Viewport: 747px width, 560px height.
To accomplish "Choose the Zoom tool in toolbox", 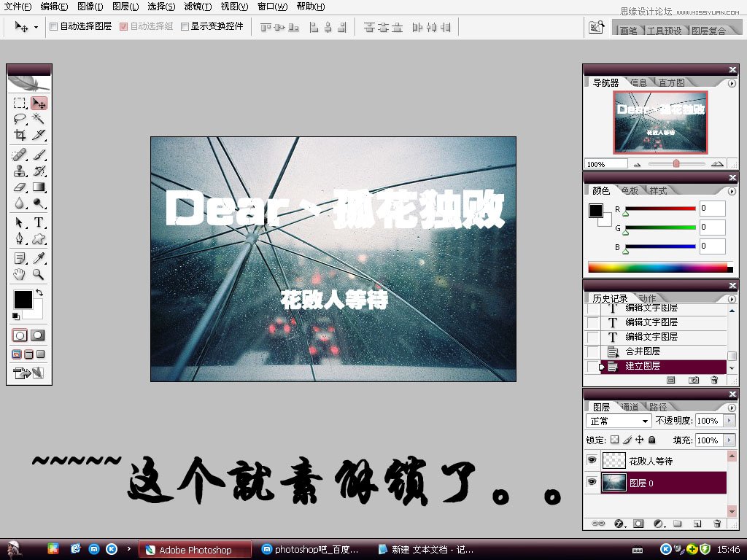I will pos(39,275).
